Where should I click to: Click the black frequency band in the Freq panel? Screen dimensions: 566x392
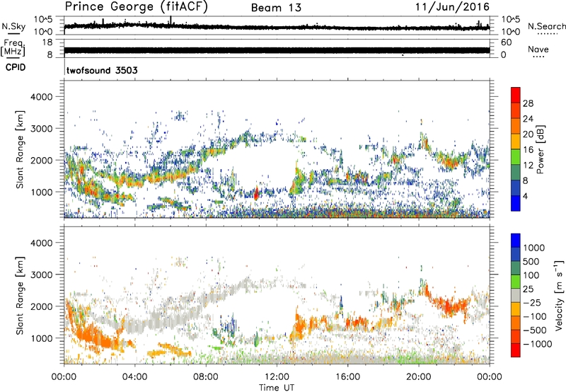(277, 50)
